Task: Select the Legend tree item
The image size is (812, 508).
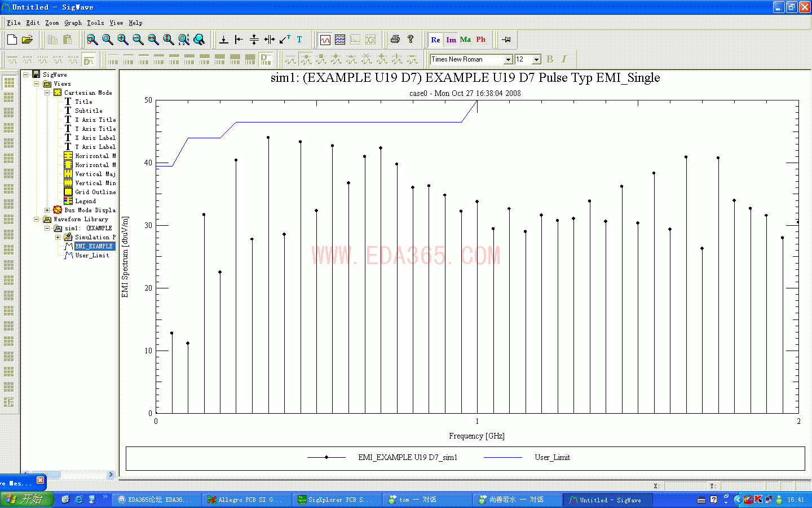Action: [86, 201]
